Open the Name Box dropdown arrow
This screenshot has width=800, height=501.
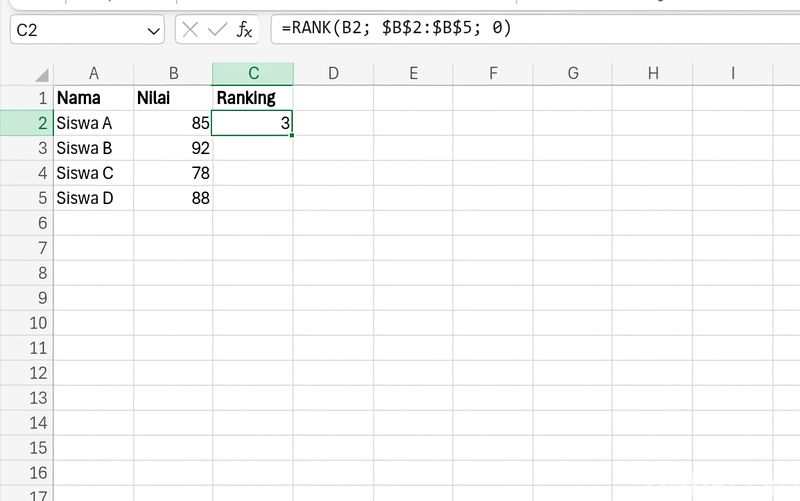153,31
